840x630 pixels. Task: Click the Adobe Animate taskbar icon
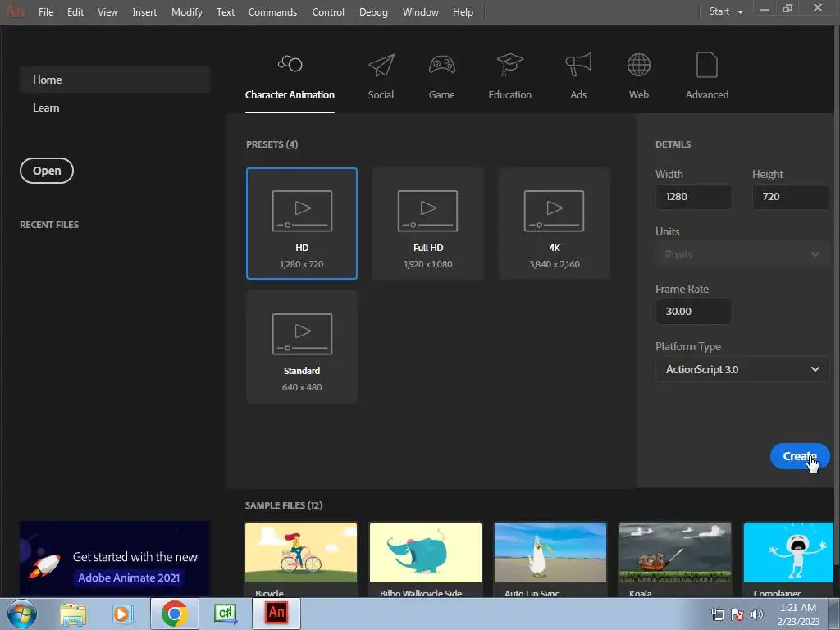(x=276, y=613)
